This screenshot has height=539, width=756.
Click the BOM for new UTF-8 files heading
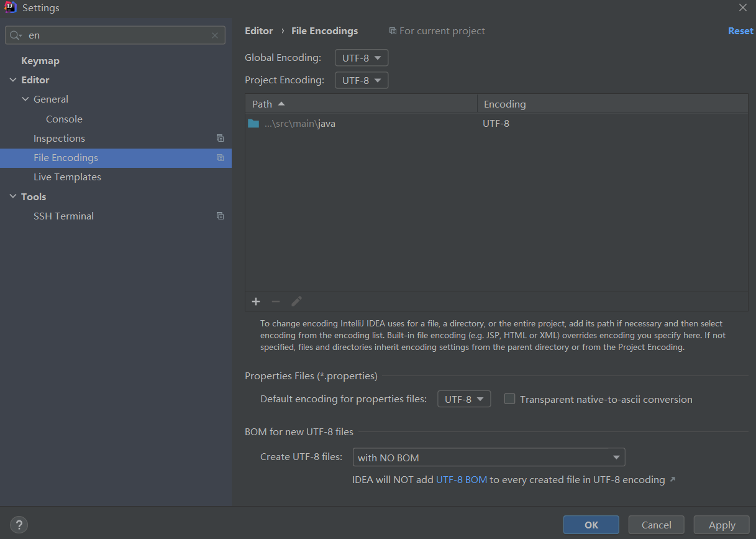pos(299,431)
